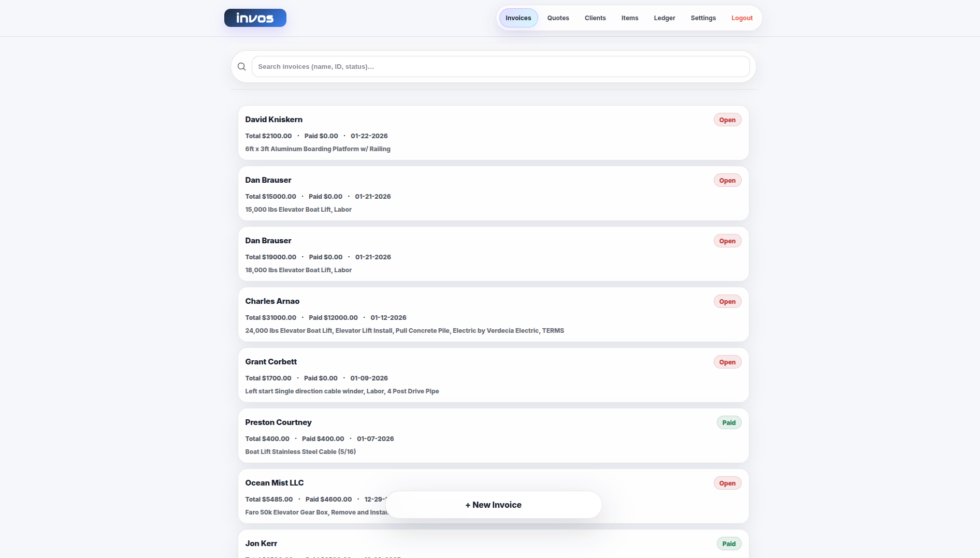Click the search magnifier icon

pos(241,66)
